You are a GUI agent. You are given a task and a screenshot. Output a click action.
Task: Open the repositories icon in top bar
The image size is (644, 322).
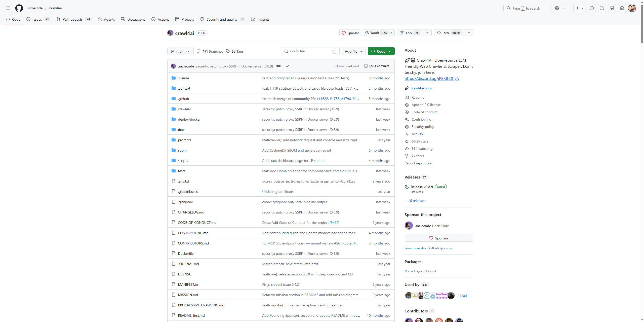point(612,8)
